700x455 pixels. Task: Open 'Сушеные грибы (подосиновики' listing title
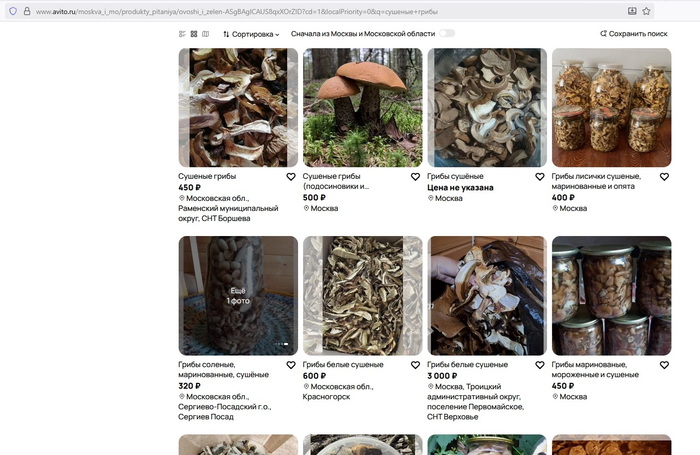coord(337,181)
